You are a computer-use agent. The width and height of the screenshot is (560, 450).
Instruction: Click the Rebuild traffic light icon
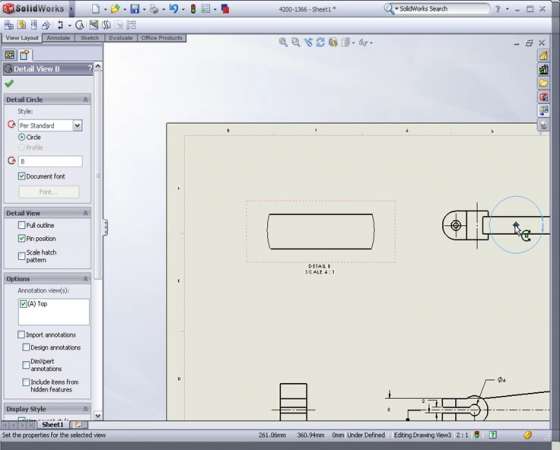point(193,9)
